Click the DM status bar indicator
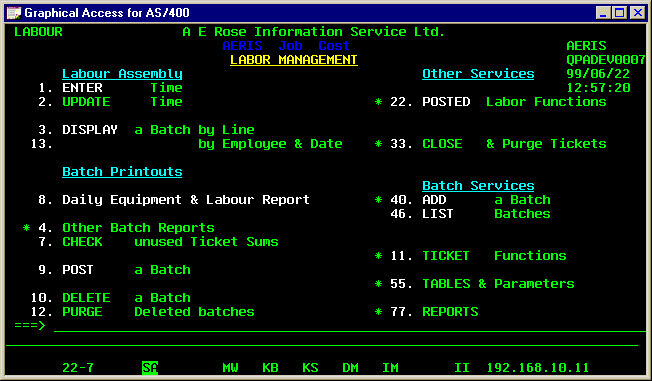 (351, 368)
